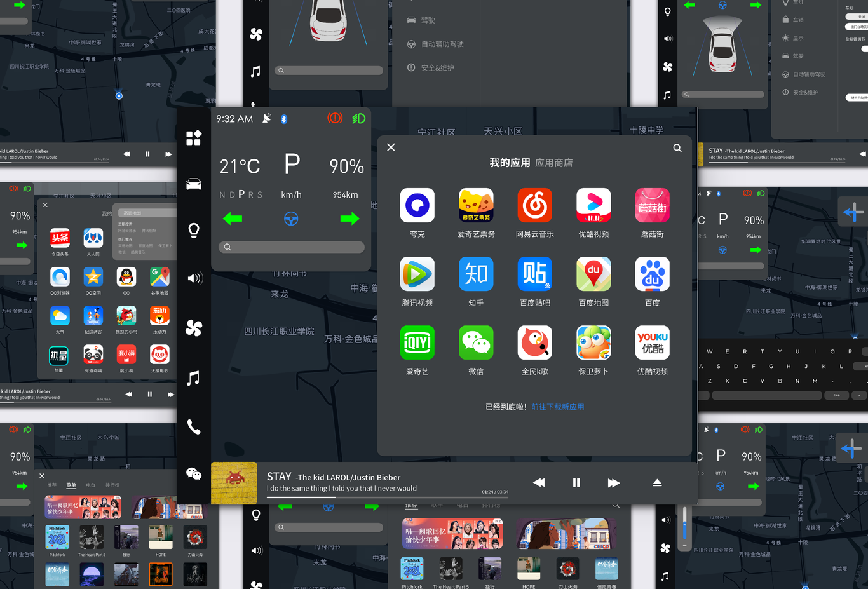Screen dimensions: 868x589
Task: Activate the right turn arrow under 954km
Action: tap(349, 219)
